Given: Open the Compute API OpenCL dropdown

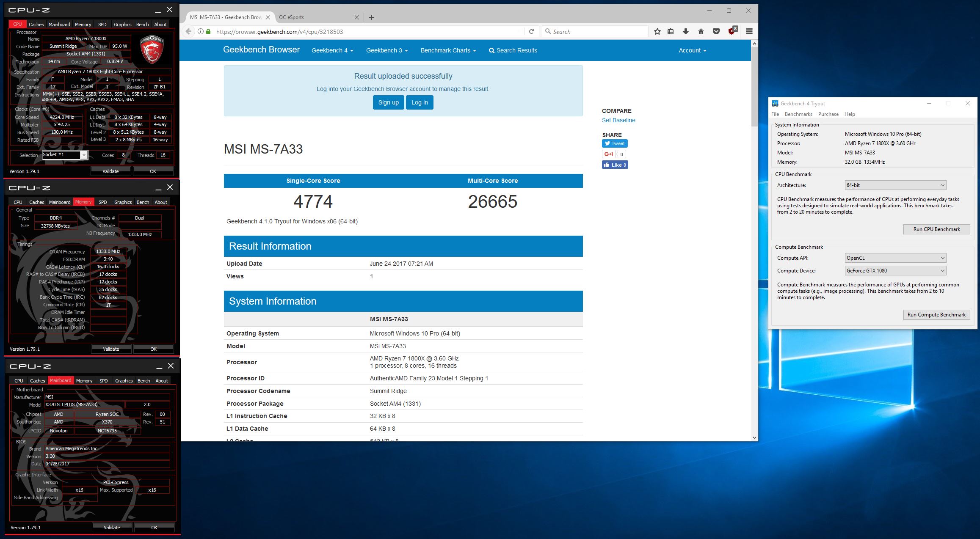Looking at the screenshot, I should click(x=895, y=258).
